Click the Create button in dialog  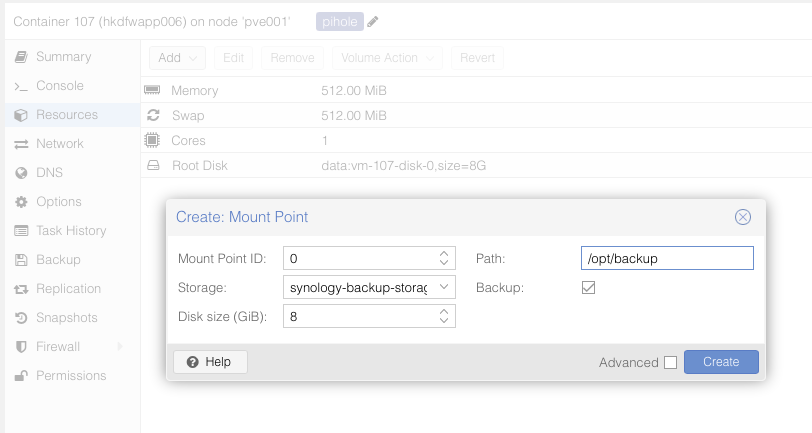click(x=721, y=362)
